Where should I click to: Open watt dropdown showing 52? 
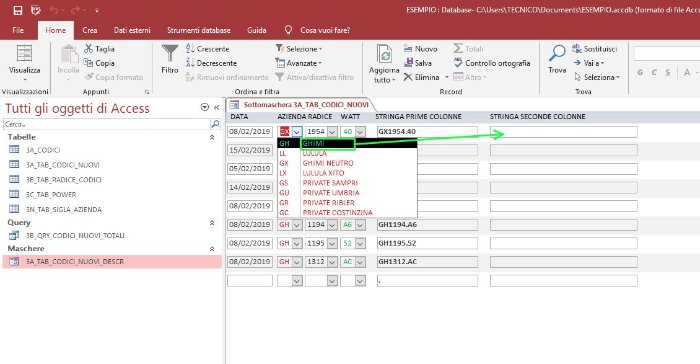tap(360, 243)
